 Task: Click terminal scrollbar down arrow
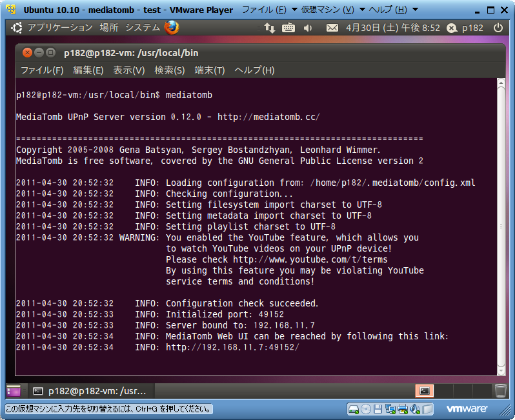click(501, 372)
